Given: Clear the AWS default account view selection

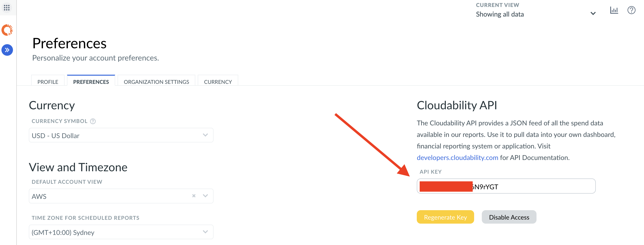Looking at the screenshot, I should (194, 196).
